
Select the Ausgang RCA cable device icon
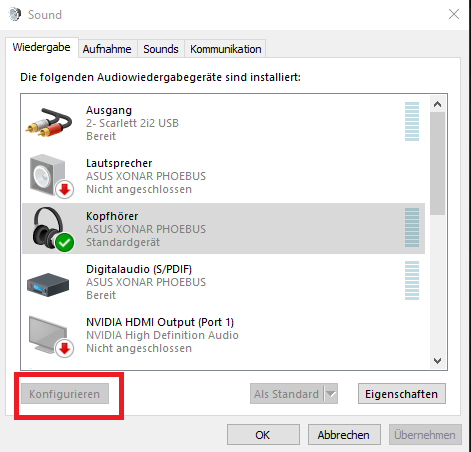(x=49, y=122)
